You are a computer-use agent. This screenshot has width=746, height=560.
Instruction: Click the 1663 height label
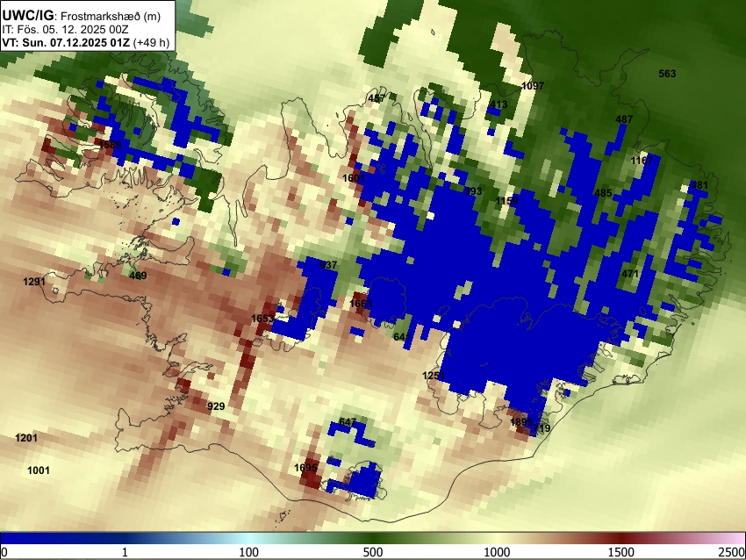361,304
